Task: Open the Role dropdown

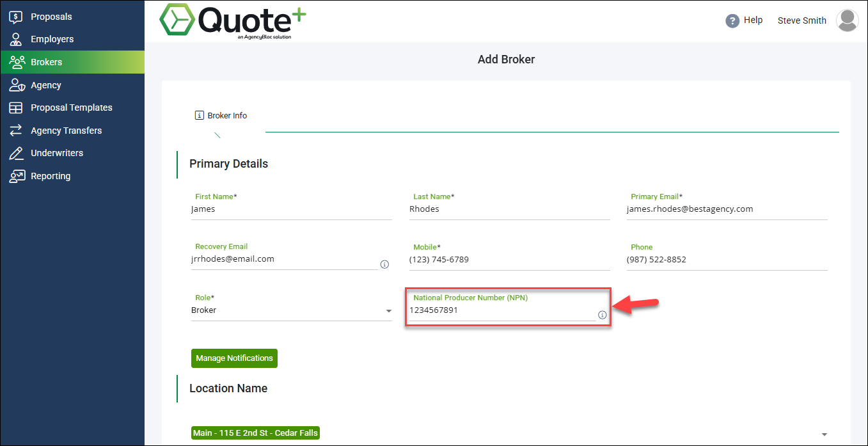Action: [388, 311]
